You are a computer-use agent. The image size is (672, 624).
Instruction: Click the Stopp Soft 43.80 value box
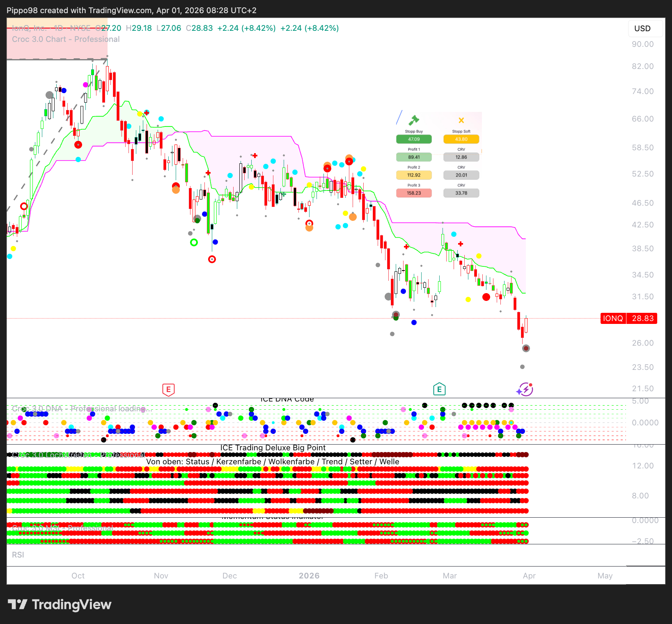[x=461, y=139]
